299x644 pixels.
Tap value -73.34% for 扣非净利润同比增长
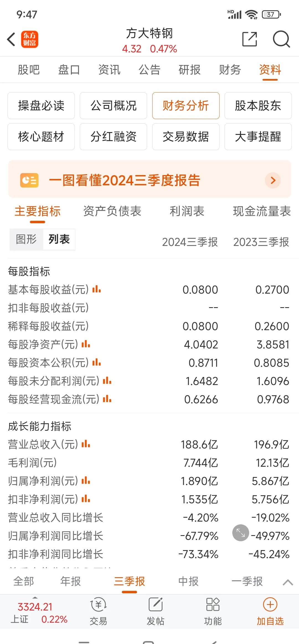pos(199,554)
